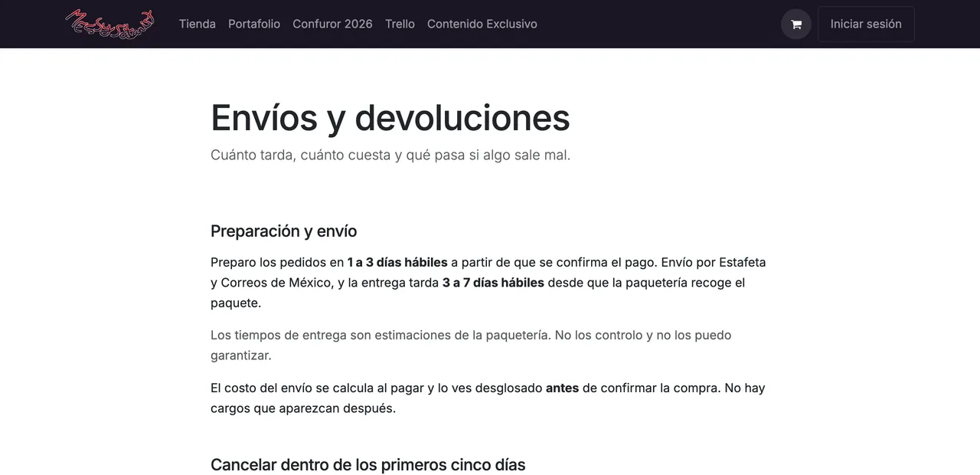This screenshot has height=475, width=980.
Task: Open the shopping cart icon
Action: pyautogui.click(x=796, y=24)
